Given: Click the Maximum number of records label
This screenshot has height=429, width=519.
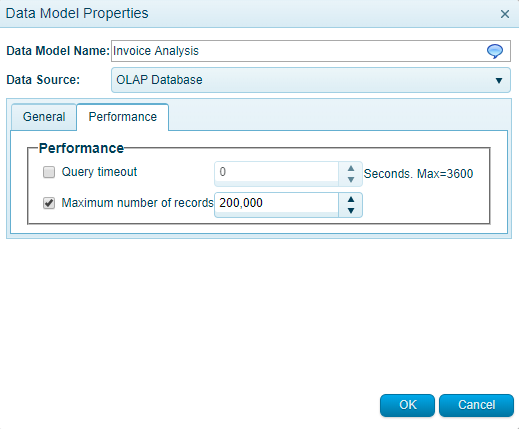Looking at the screenshot, I should point(137,203).
